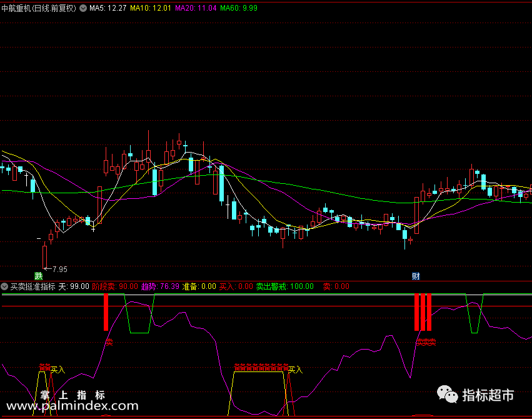
Task: Click the triple 卖卖卖 signal bars
Action: coord(423,312)
